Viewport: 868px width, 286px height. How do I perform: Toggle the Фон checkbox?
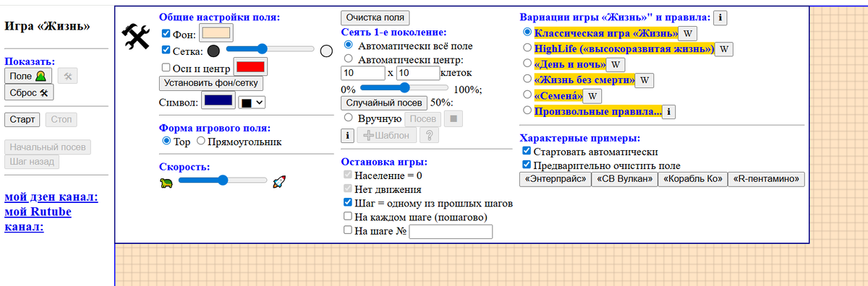[166, 33]
